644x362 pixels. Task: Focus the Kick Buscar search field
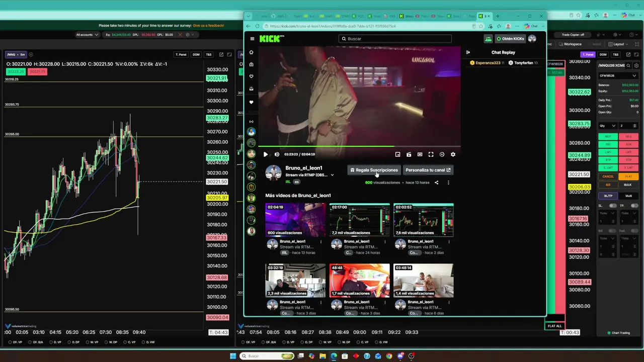point(395,39)
